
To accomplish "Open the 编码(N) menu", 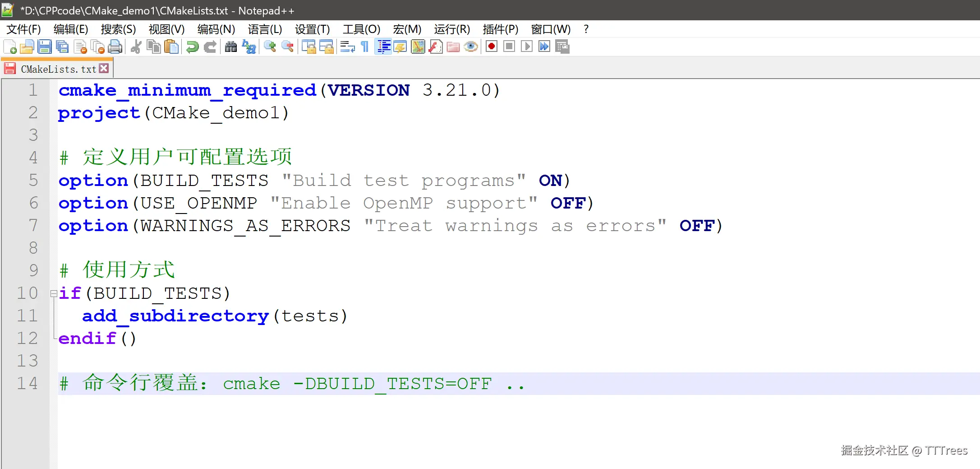I will coord(216,29).
